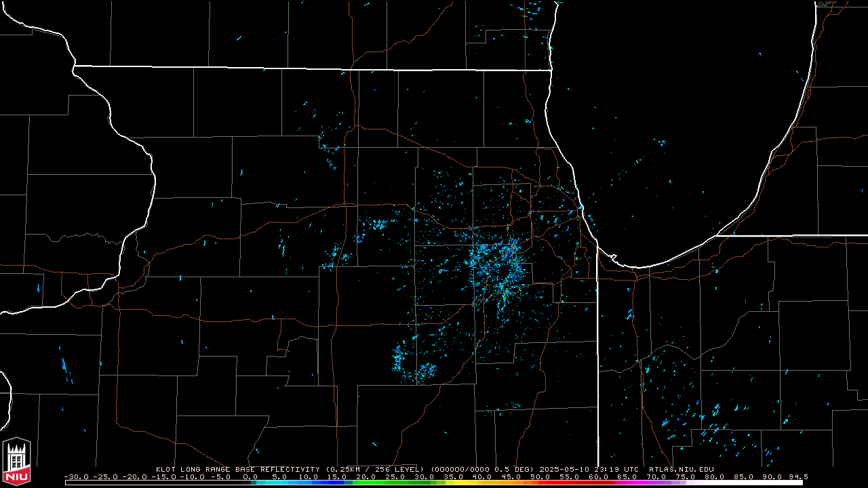The height and width of the screenshot is (488, 868).
Task: Click the '(0.25KM / 256 LEVEL)' resolution text
Action: 375,469
